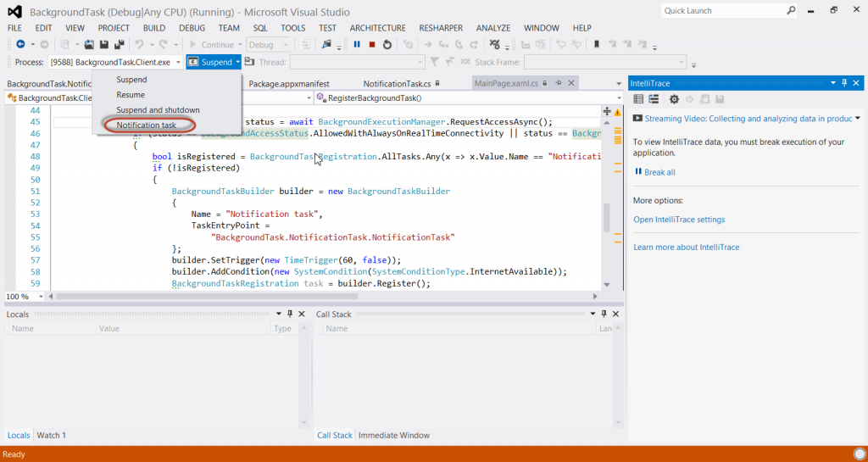Click the Bookmark toggle icon
Viewport: 868px width, 462px height.
[596, 45]
